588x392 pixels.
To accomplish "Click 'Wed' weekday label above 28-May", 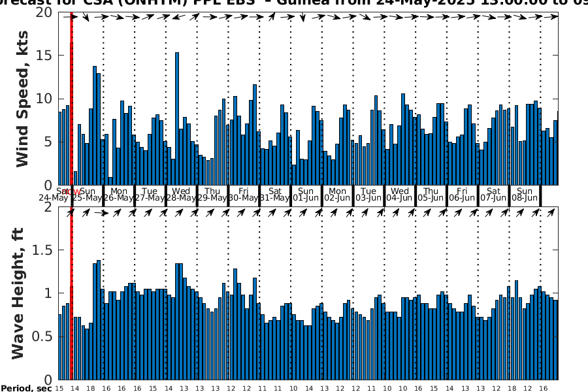I will point(181,191).
